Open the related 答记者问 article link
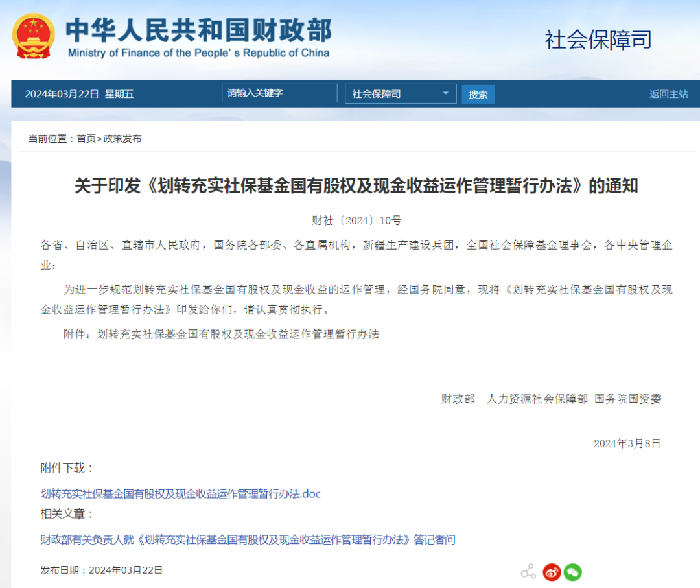 pos(248,539)
